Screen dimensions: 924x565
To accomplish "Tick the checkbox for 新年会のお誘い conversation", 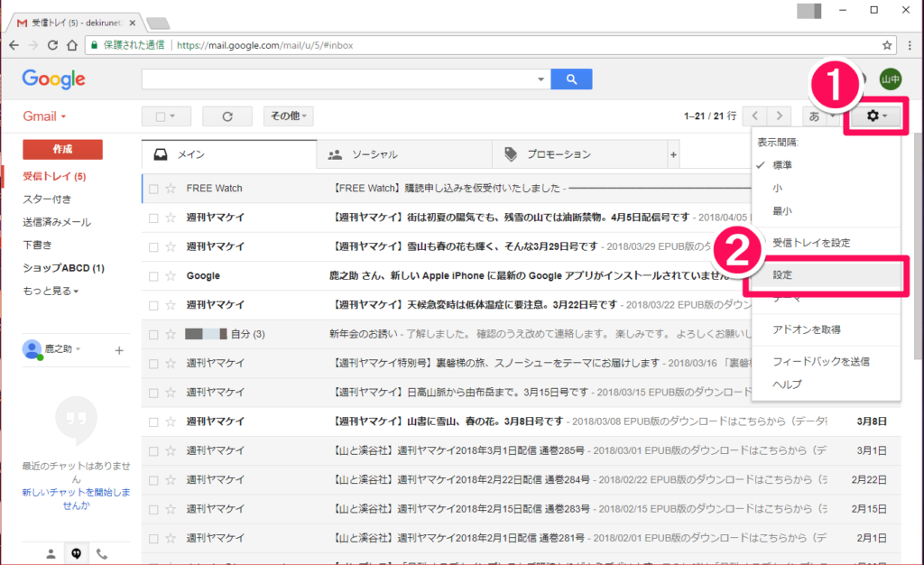I will [153, 335].
